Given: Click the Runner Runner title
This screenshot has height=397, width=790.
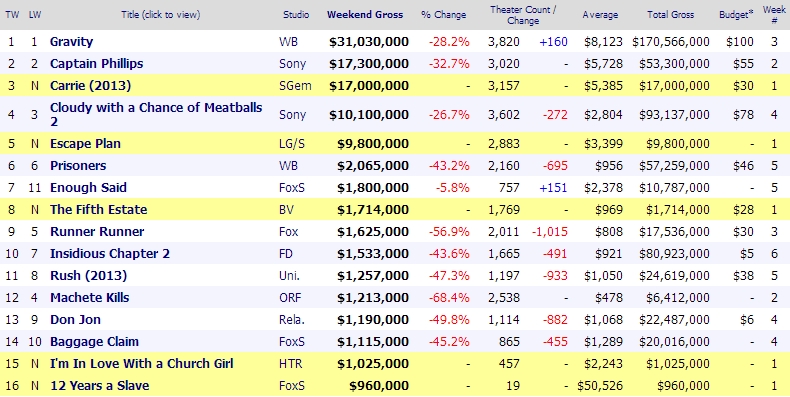Looking at the screenshot, I should [x=97, y=232].
